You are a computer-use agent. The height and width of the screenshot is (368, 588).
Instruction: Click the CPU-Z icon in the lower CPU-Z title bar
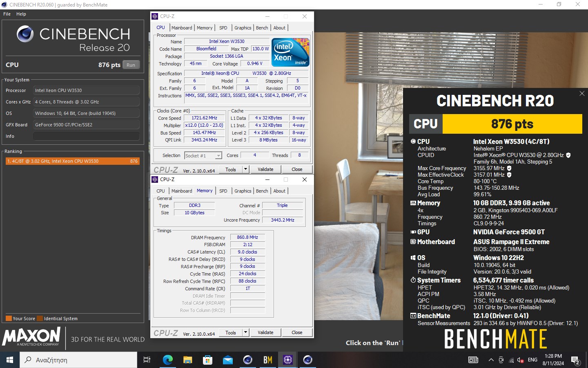(x=155, y=180)
